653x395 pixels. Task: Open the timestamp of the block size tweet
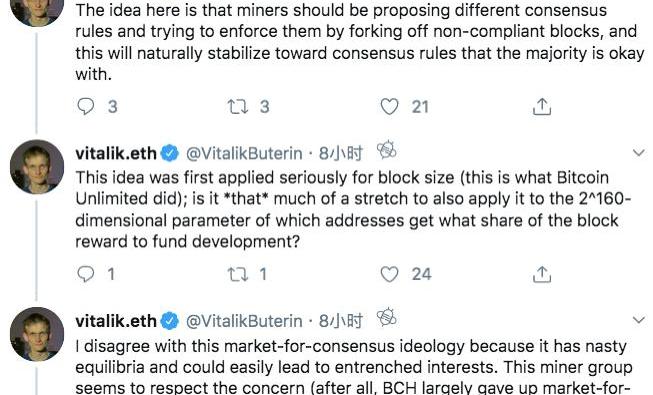click(341, 153)
